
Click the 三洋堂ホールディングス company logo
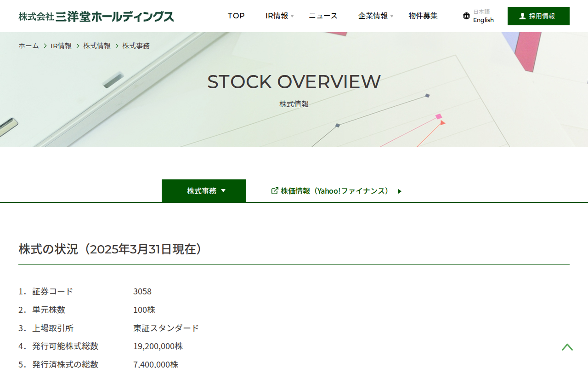(96, 17)
